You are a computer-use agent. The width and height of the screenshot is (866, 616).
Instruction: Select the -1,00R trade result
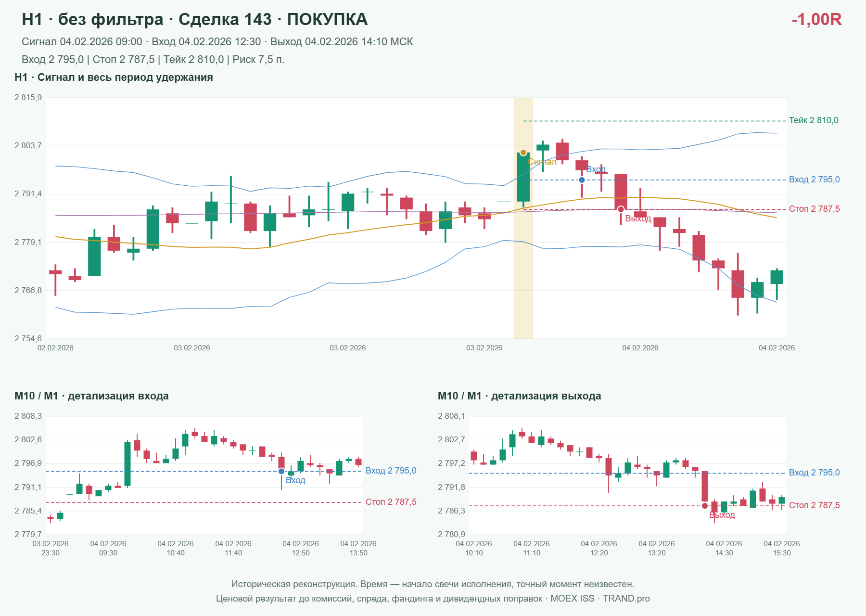pyautogui.click(x=816, y=19)
